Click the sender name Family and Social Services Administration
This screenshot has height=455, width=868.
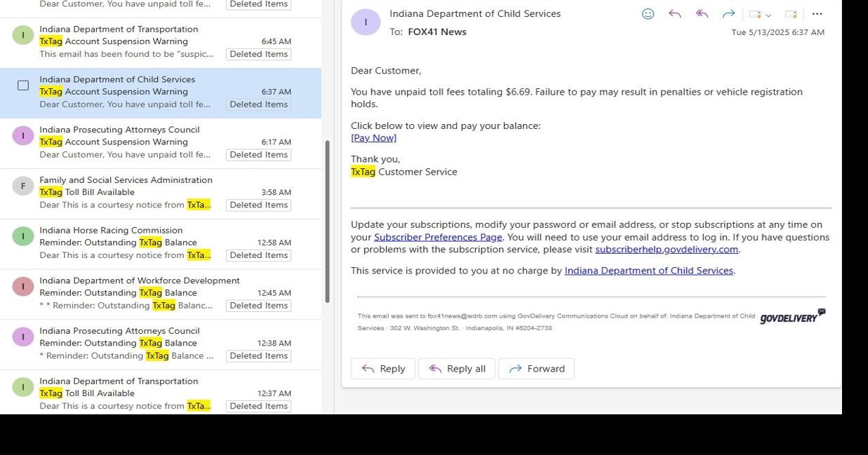pyautogui.click(x=126, y=179)
